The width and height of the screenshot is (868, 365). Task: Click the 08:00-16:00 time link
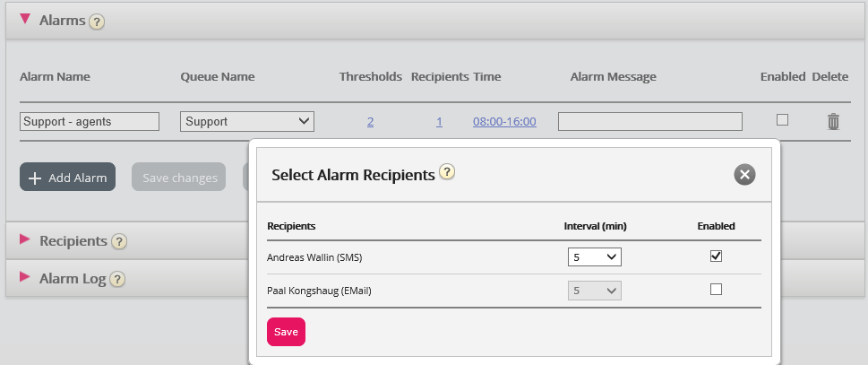point(504,121)
